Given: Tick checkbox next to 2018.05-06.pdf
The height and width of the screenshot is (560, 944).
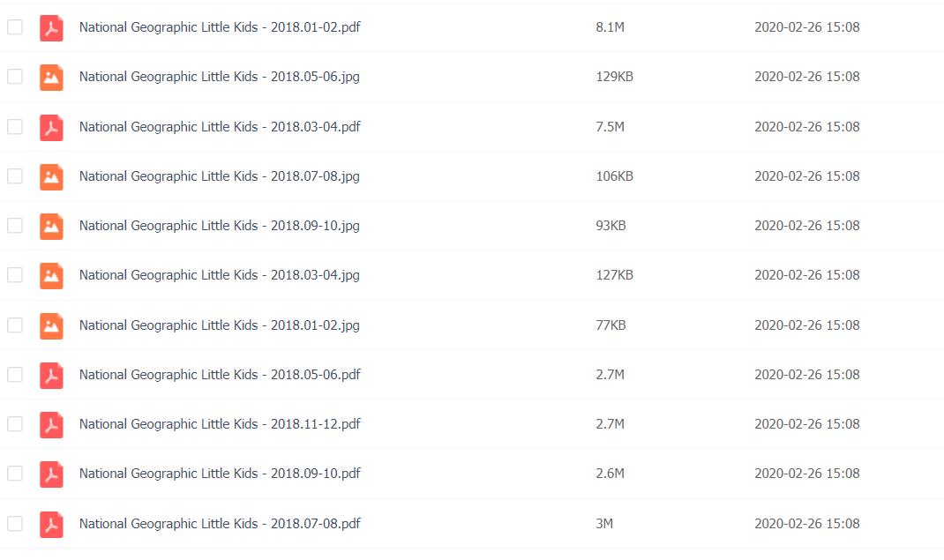Looking at the screenshot, I should [15, 375].
